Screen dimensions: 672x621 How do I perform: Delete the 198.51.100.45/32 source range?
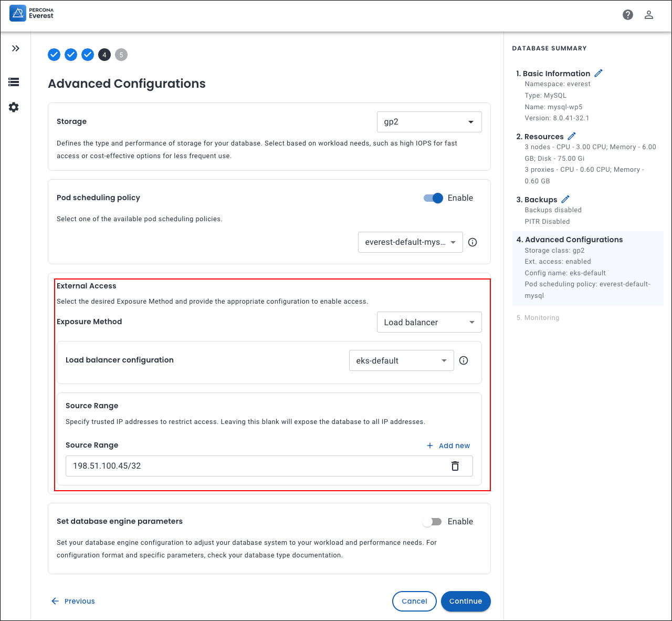click(x=455, y=466)
